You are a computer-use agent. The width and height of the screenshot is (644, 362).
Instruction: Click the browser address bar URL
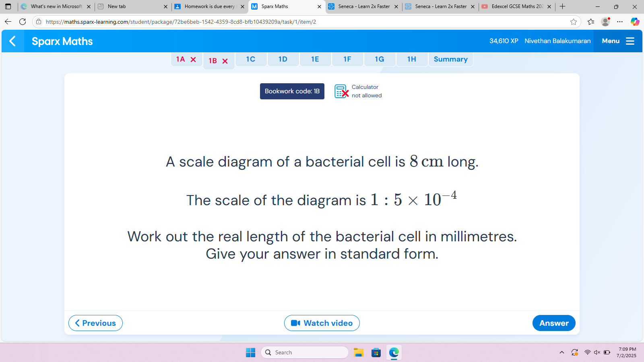pyautogui.click(x=181, y=22)
